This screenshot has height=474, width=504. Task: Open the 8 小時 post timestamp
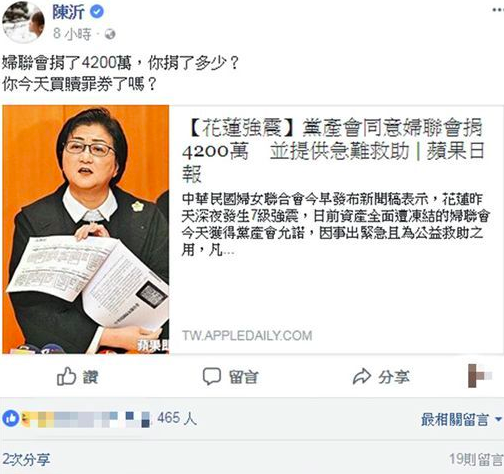click(x=72, y=34)
